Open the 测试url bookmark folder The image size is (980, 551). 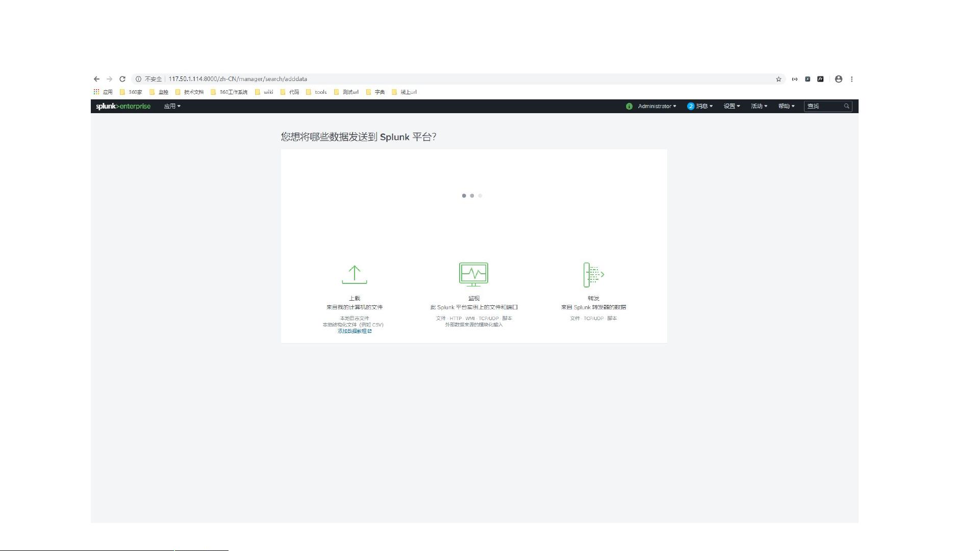click(x=346, y=92)
